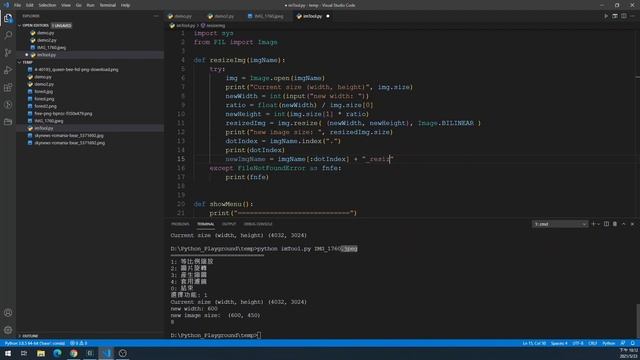Screen dimensions: 640x360
Task: Run Python file with play button
Action: click(606, 16)
